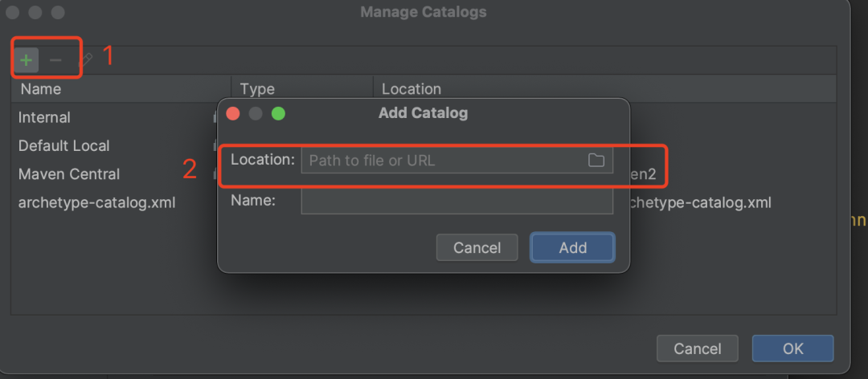
Task: Select the Maven Central catalog row
Action: pyautogui.click(x=69, y=174)
